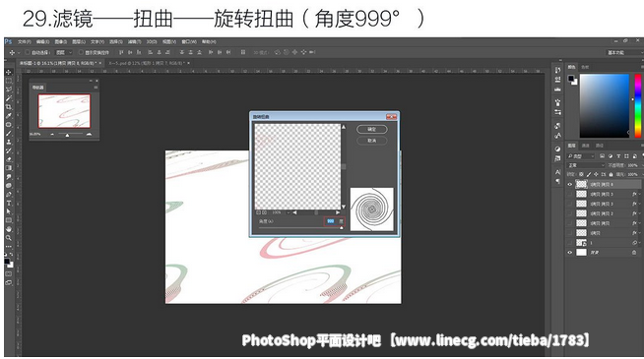Hide the top selected layer via eye icon
Image resolution: width=644 pixels, height=359 pixels.
tap(570, 184)
